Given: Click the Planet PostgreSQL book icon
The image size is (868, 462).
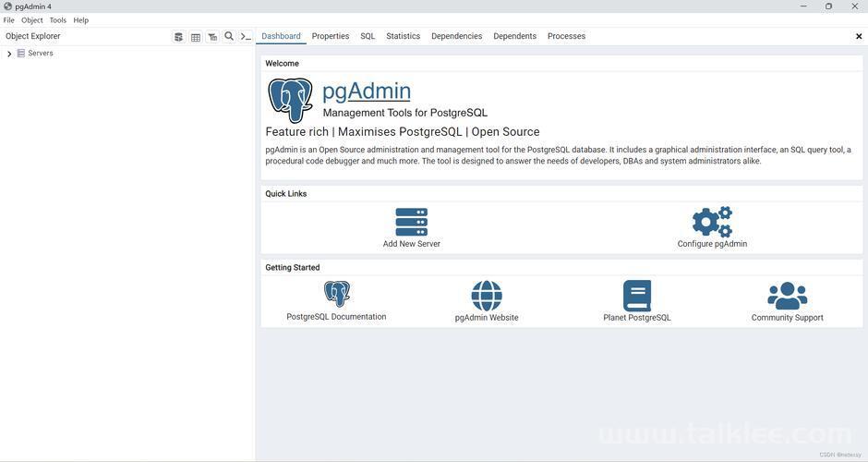Looking at the screenshot, I should point(637,296).
